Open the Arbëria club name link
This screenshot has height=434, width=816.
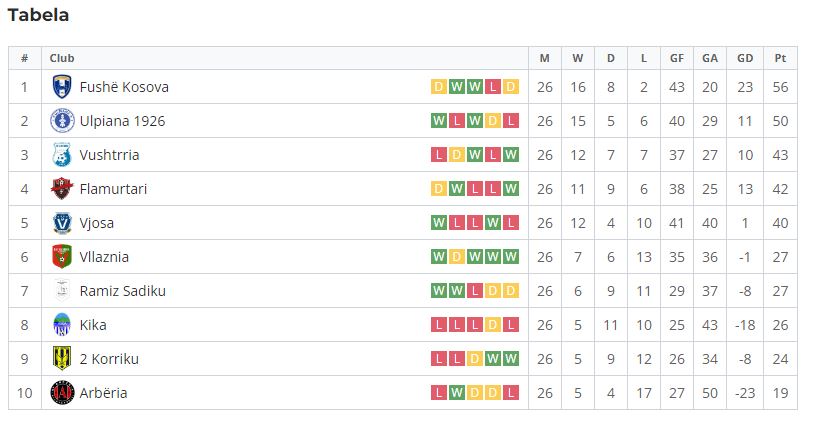pos(103,392)
